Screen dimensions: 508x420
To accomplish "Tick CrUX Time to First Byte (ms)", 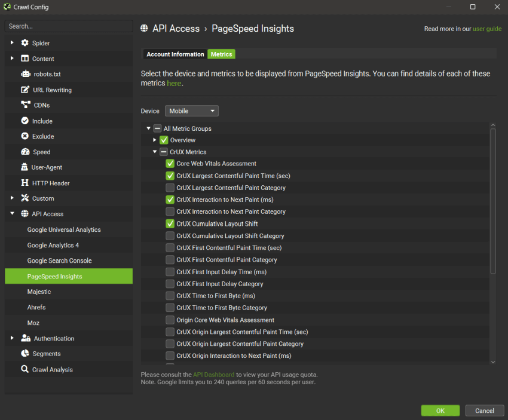I will click(x=170, y=296).
